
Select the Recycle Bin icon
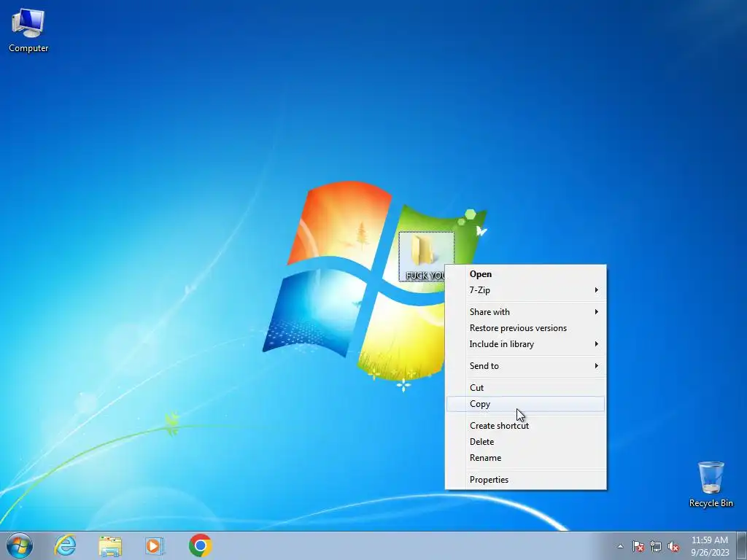(711, 484)
